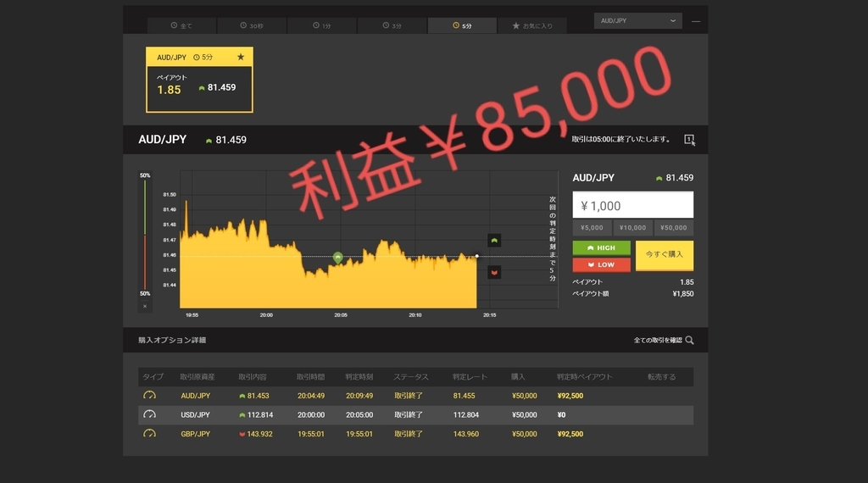
Task: Click the ¥1,000 amount input field
Action: [x=632, y=205]
